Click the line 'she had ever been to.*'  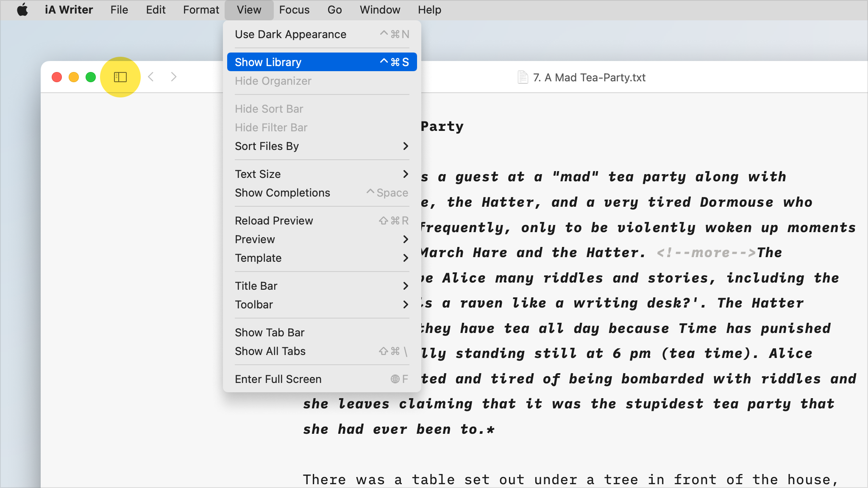click(x=399, y=429)
